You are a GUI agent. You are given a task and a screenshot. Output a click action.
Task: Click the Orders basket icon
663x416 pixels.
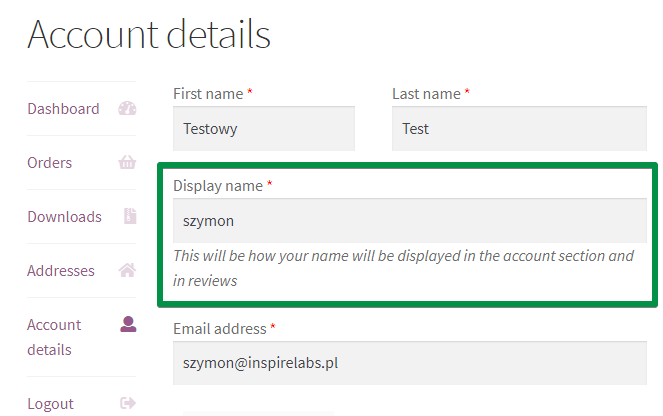coord(127,162)
